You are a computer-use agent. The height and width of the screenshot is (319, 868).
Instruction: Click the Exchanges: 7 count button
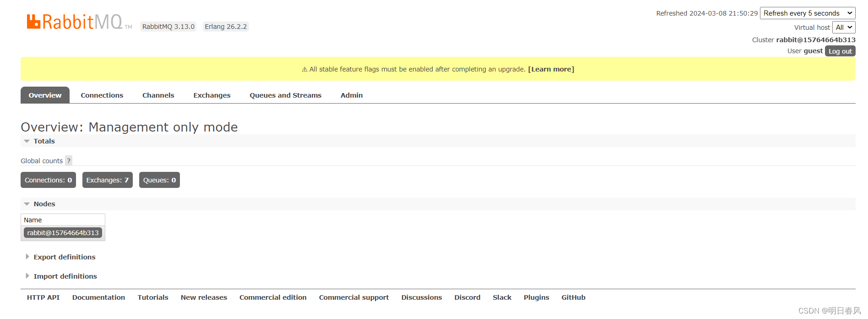[108, 180]
